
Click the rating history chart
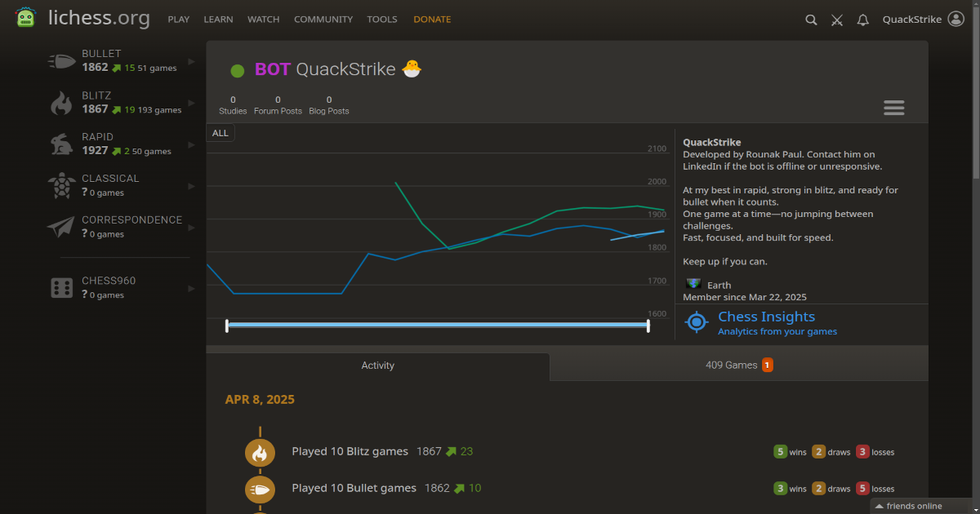[438, 233]
